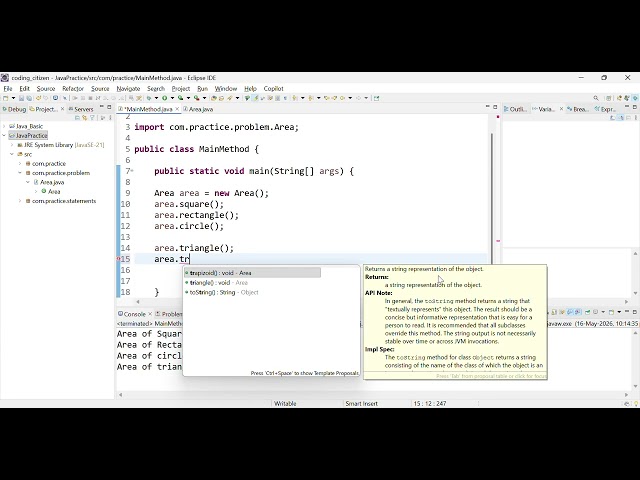Collapse all in Project Explorer toolbar
Viewport: 640px width, 480px height.
pos(77,118)
